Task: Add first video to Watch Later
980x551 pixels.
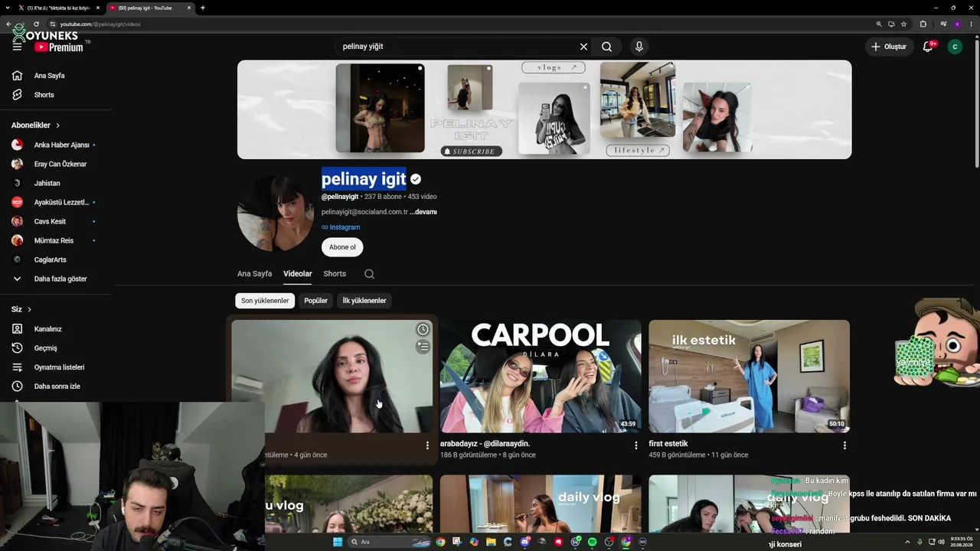Action: [423, 330]
